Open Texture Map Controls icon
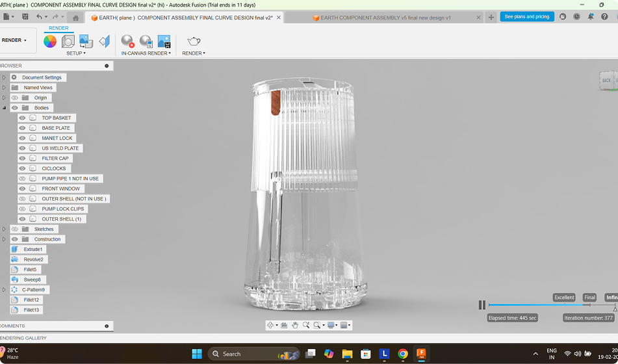Screen dimensions: 618x364 tap(105, 42)
